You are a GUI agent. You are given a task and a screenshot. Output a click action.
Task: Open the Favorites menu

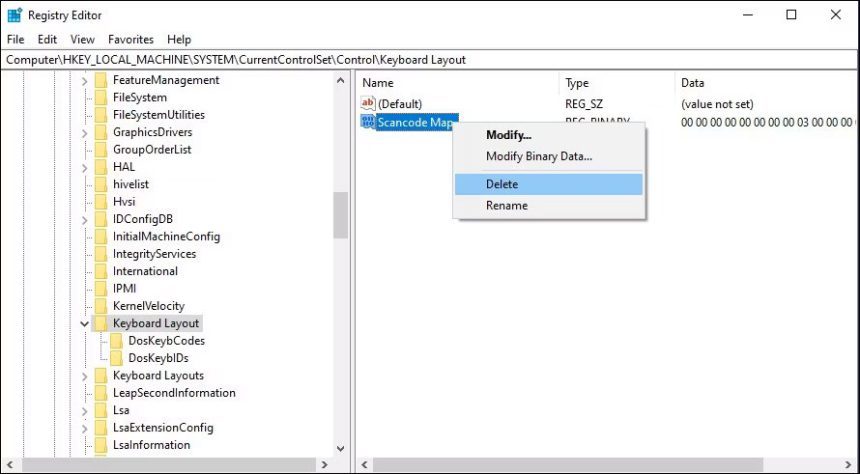click(x=131, y=39)
